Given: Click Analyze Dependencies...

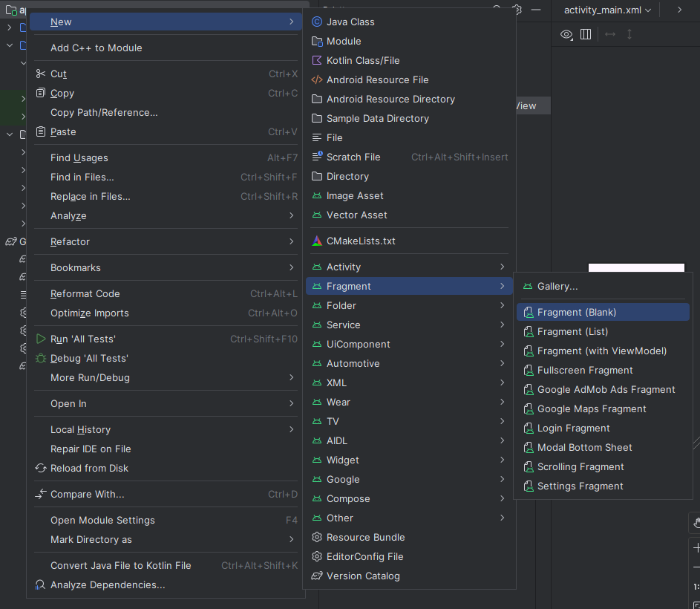Looking at the screenshot, I should [x=166, y=585].
